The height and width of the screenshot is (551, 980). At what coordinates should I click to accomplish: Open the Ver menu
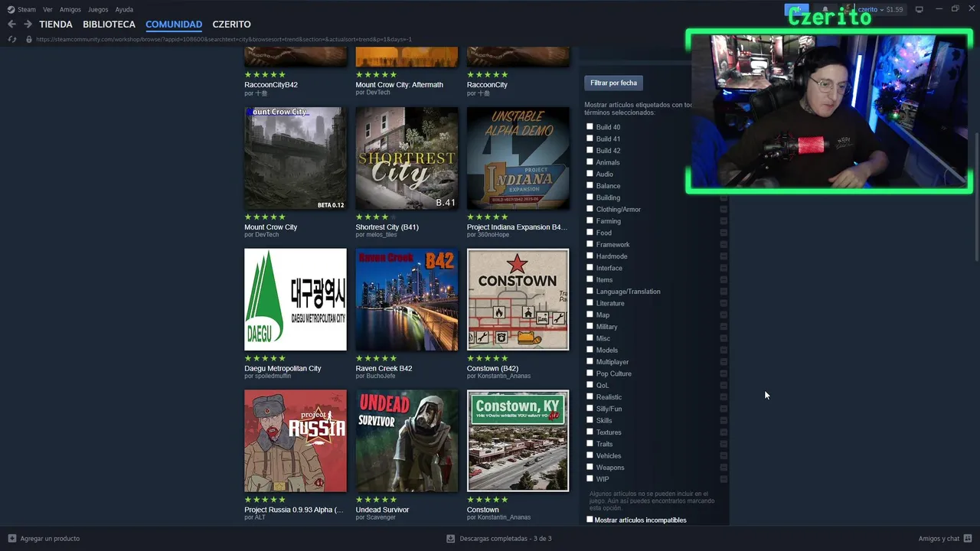47,9
